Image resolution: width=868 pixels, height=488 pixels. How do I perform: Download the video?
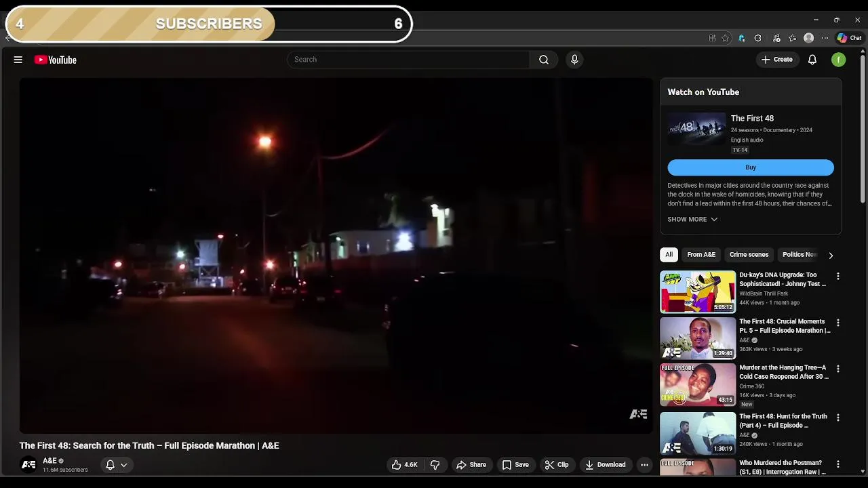[606, 465]
